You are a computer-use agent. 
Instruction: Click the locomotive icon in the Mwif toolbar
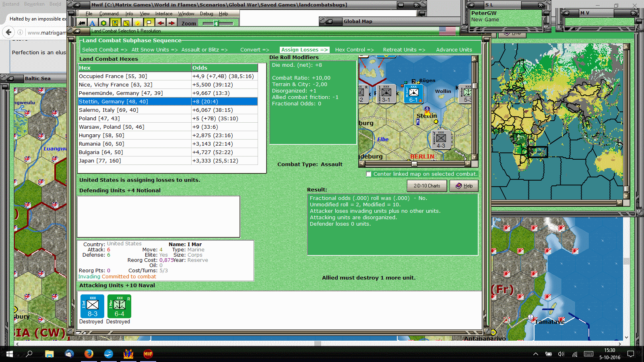click(82, 23)
